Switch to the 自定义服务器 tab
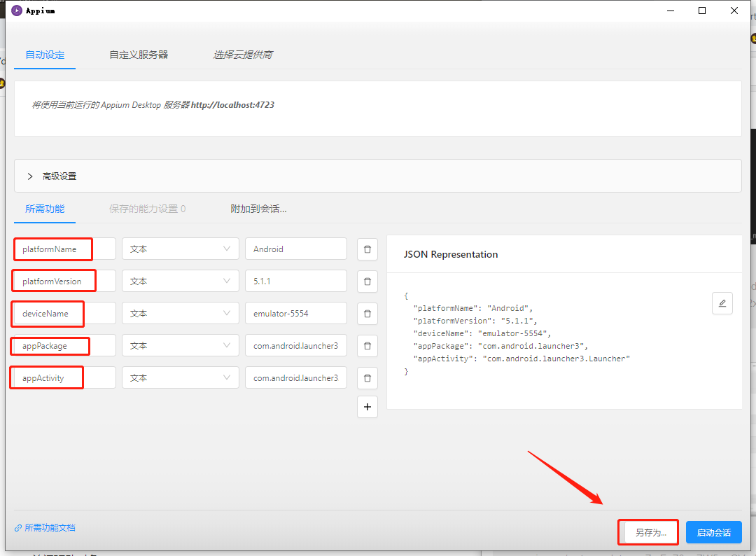This screenshot has width=756, height=556. pyautogui.click(x=139, y=55)
